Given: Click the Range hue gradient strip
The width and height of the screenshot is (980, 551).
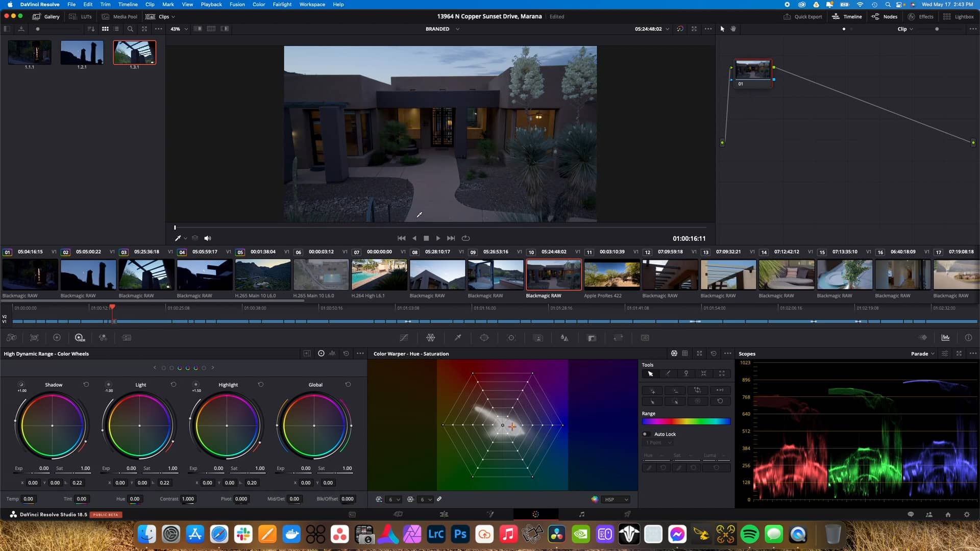Looking at the screenshot, I should click(687, 421).
